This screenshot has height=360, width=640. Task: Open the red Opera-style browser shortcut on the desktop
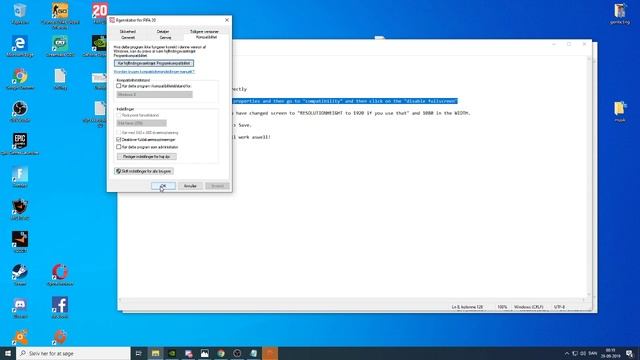(x=60, y=274)
